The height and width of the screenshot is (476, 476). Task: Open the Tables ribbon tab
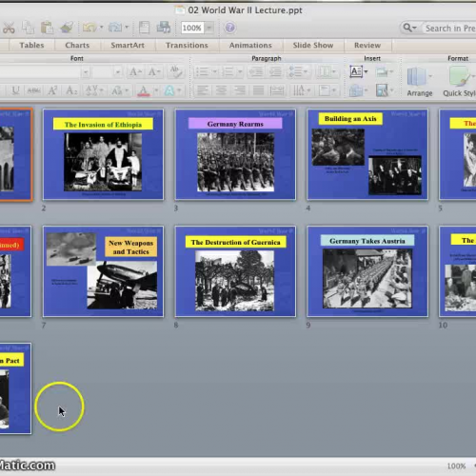click(x=31, y=46)
